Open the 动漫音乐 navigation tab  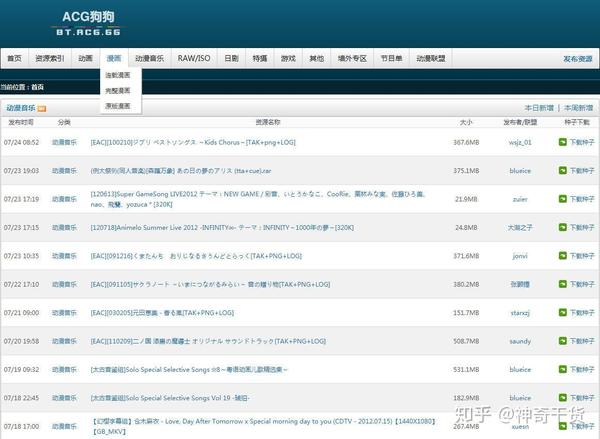point(150,58)
